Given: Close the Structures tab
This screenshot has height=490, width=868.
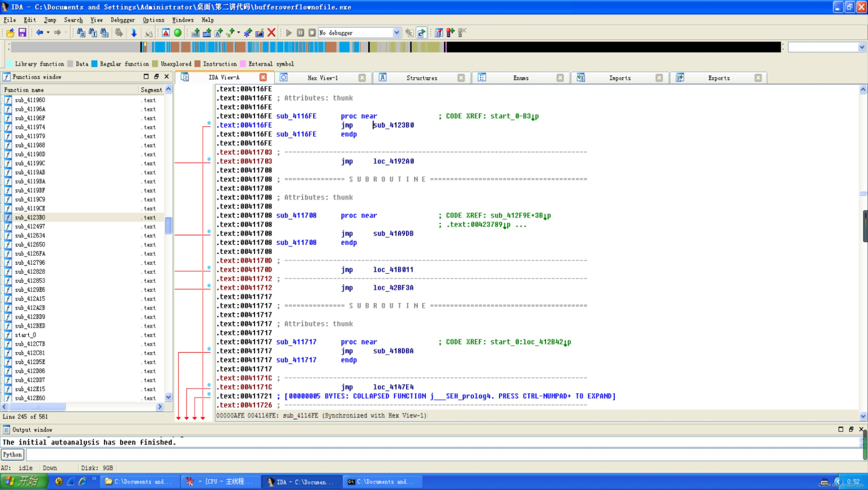Looking at the screenshot, I should [461, 78].
